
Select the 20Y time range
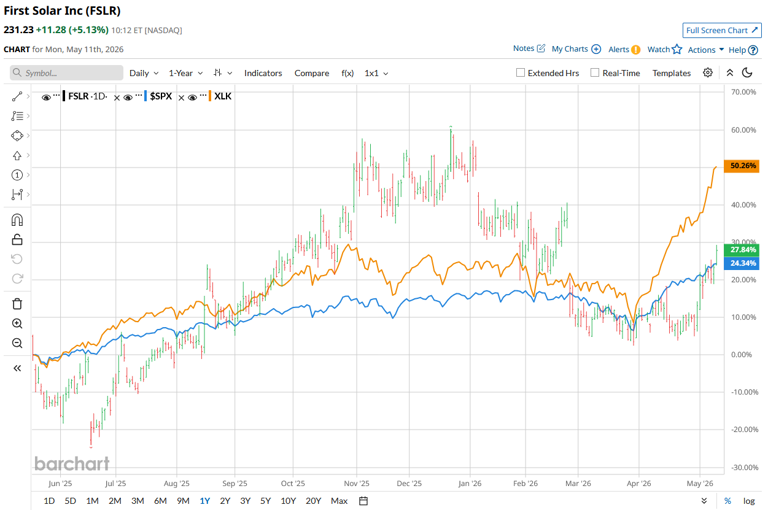[x=313, y=501]
